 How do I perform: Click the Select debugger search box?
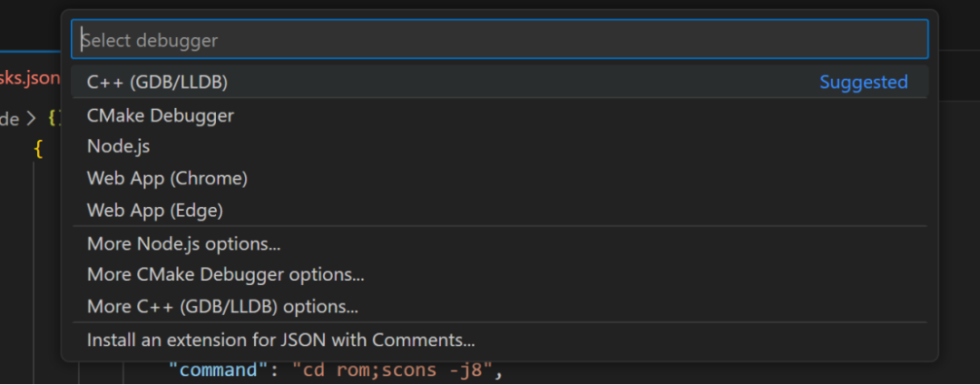(x=499, y=39)
